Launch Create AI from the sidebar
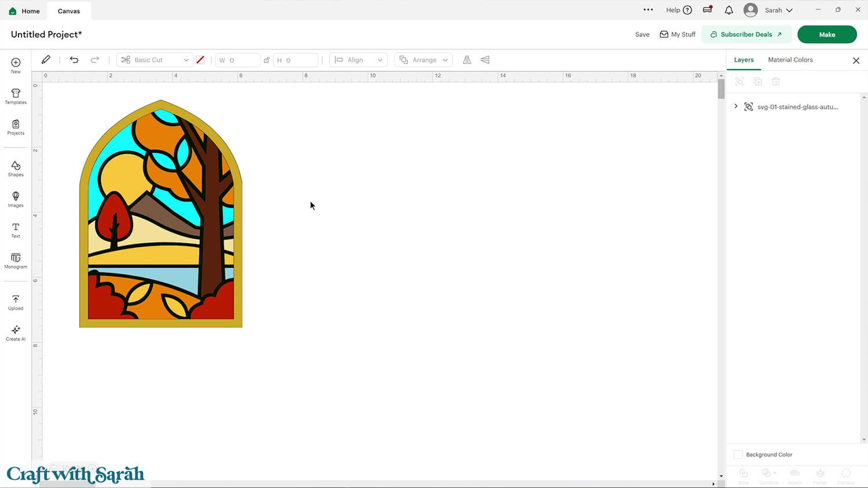This screenshot has width=868, height=488. 16,332
